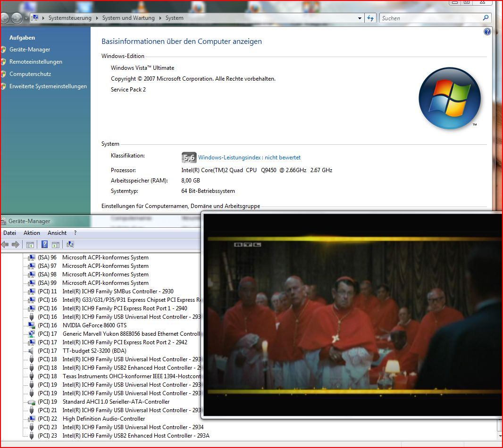Click Systemsteuerung breadcrumb

tap(70, 18)
